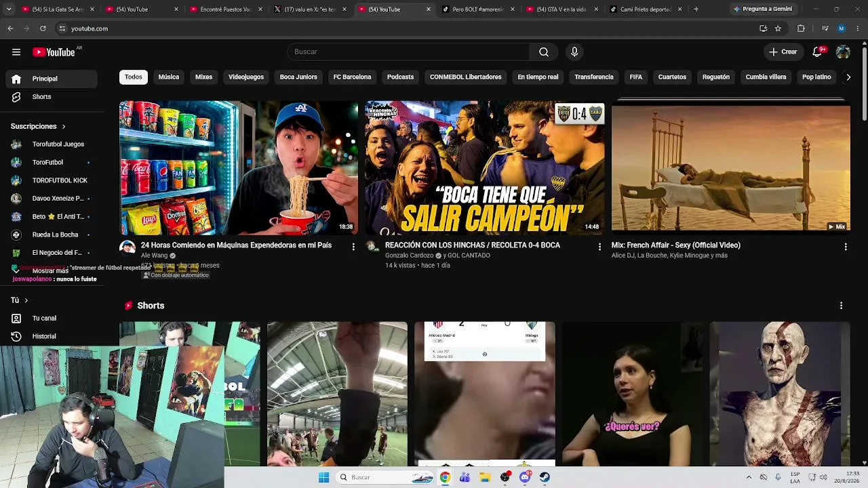Select the Boca Juniors filter chip
This screenshot has height=488, width=868.
coord(298,77)
